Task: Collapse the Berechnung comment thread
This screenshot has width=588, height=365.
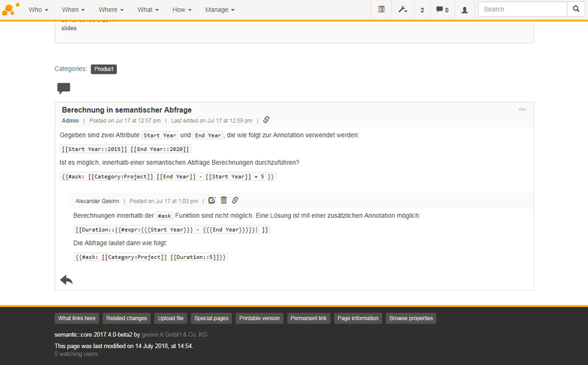Action: coord(522,110)
